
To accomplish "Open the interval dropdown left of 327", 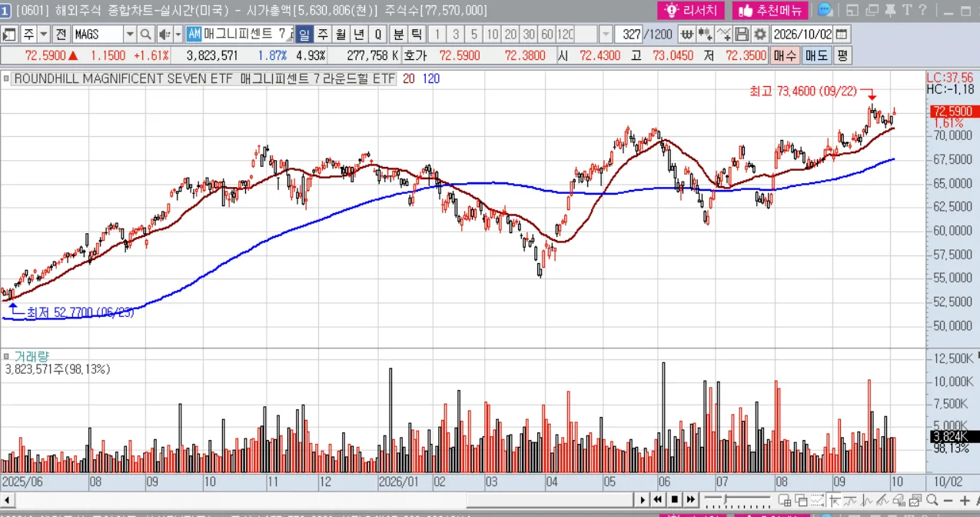I will pos(606,35).
